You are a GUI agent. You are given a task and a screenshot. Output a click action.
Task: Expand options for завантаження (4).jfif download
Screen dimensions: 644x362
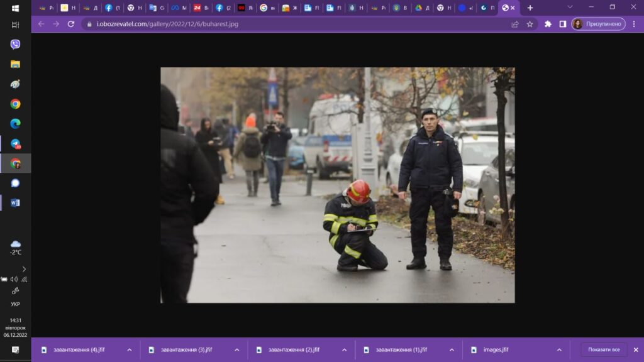(130, 350)
